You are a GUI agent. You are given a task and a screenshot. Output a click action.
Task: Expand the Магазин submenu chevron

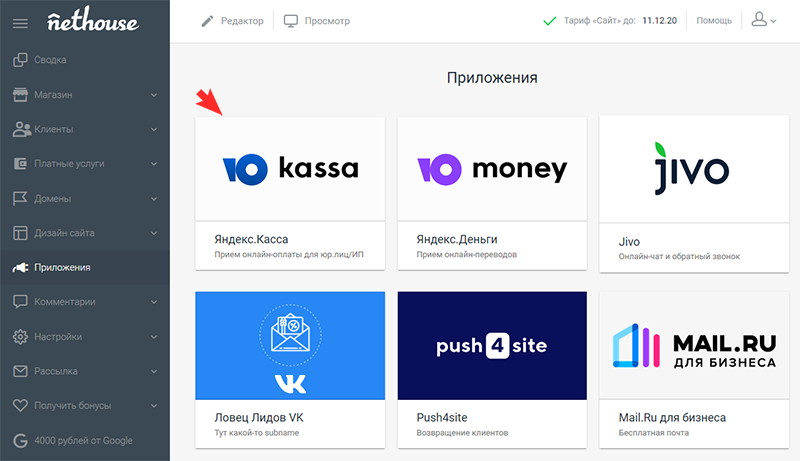pos(154,95)
